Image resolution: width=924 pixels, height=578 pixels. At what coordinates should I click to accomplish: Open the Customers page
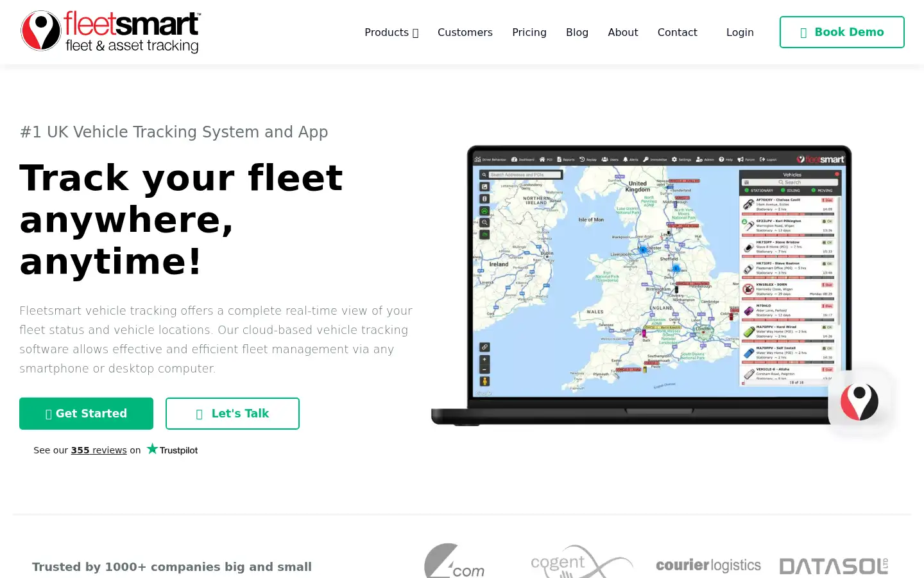point(465,32)
